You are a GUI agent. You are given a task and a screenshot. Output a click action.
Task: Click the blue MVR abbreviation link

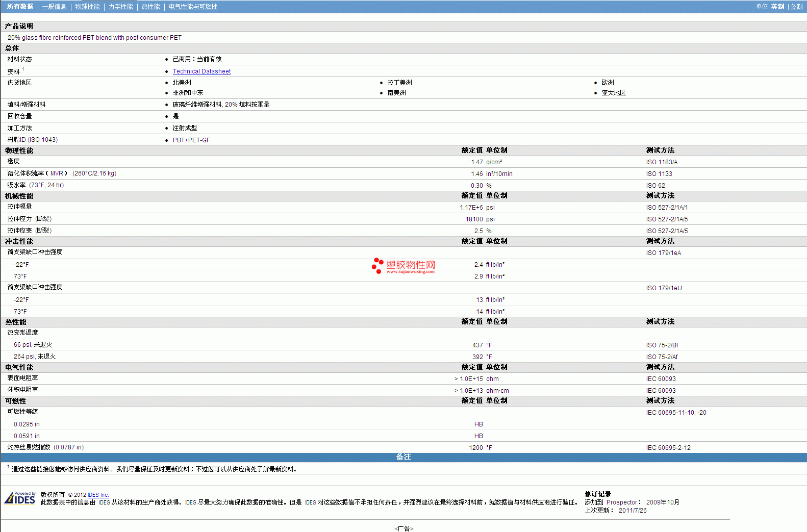(x=57, y=173)
